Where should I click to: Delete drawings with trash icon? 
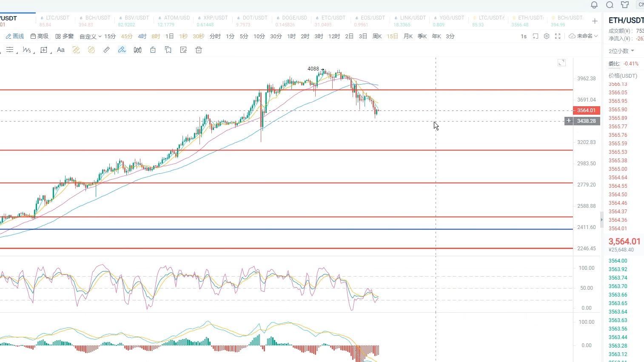198,50
